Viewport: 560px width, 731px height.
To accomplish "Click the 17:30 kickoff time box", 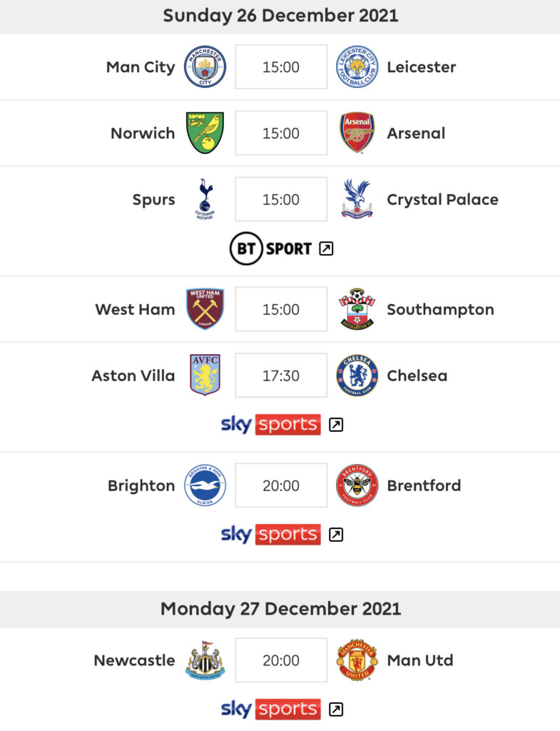I will (281, 375).
